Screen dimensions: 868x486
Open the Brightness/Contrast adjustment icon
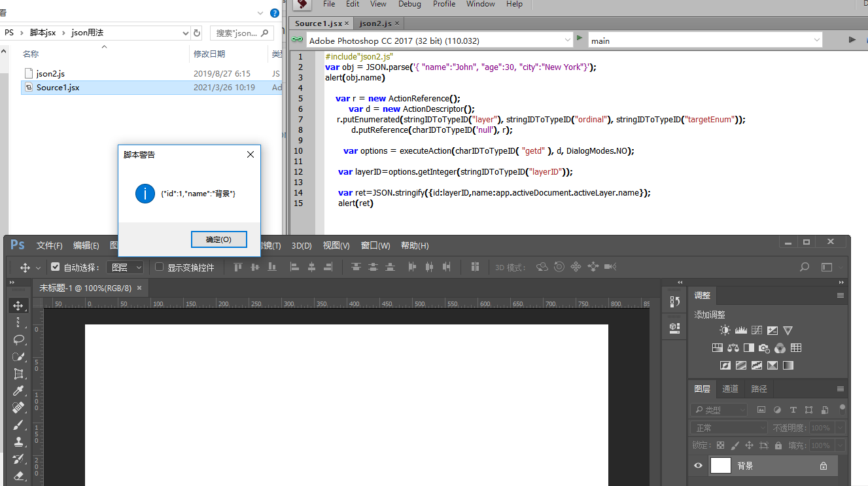click(725, 330)
